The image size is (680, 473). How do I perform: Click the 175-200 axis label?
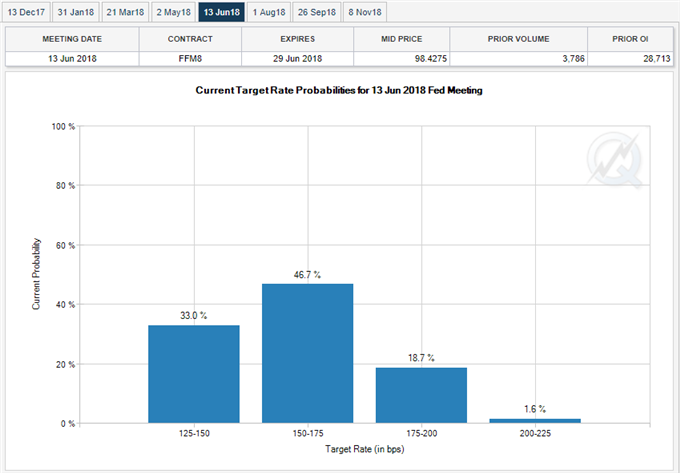[x=422, y=434]
